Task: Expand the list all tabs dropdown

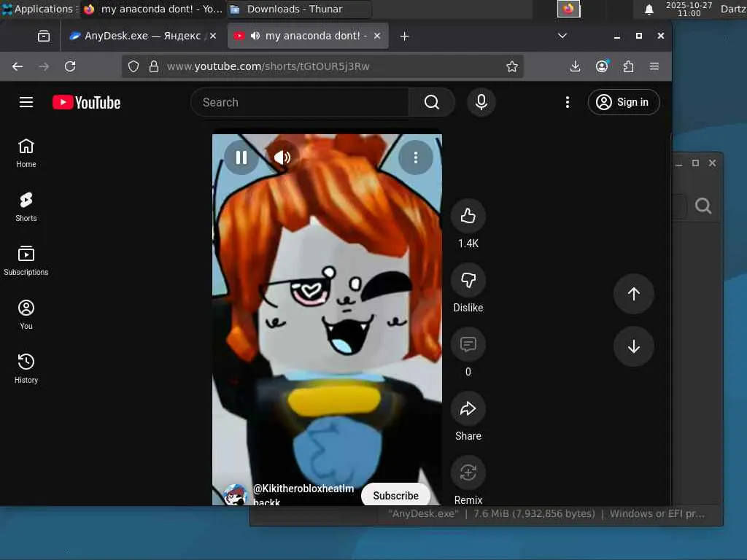Action: pos(562,36)
